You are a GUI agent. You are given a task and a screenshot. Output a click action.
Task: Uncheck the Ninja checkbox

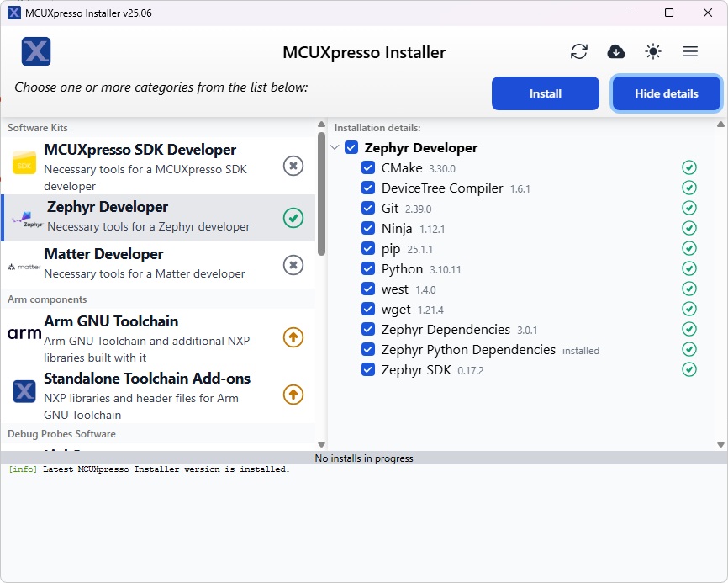(368, 228)
